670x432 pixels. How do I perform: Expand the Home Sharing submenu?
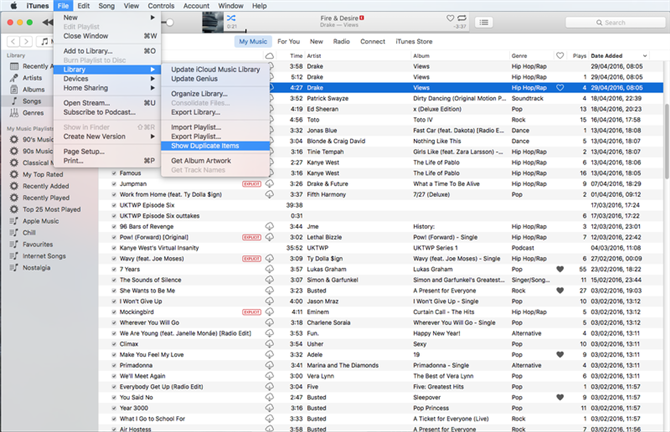coord(107,88)
